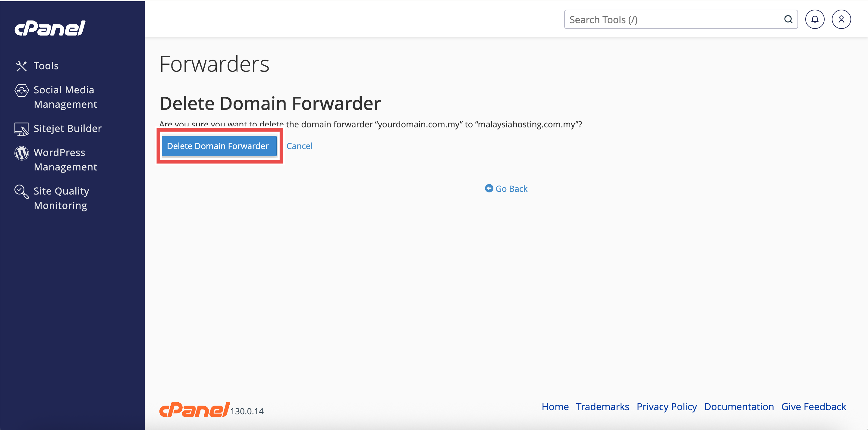Click the WordPress logo icon

[22, 153]
